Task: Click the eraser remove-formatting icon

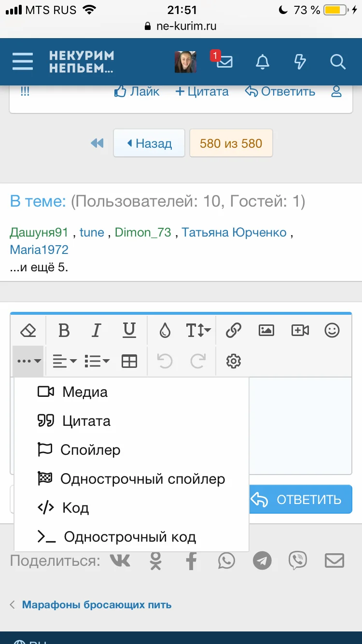Action: [28, 331]
